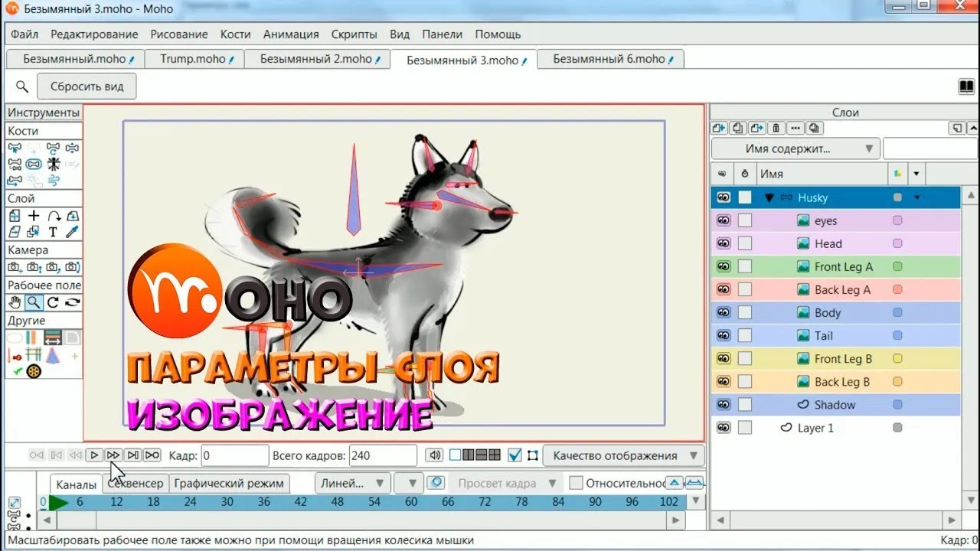Screen dimensions: 980x551
Task: Click the Кадр frame number field
Action: tap(234, 455)
